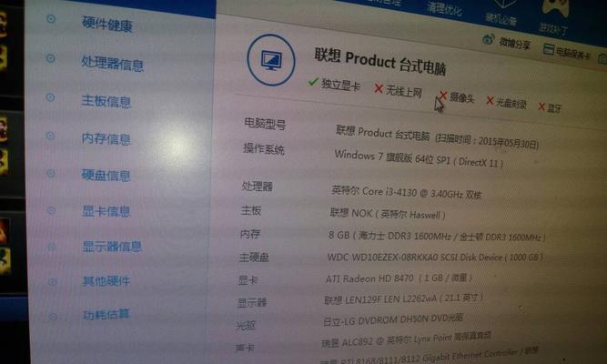607x364 pixels.
Task: Click the 操作系统 row label
Action: (x=264, y=148)
